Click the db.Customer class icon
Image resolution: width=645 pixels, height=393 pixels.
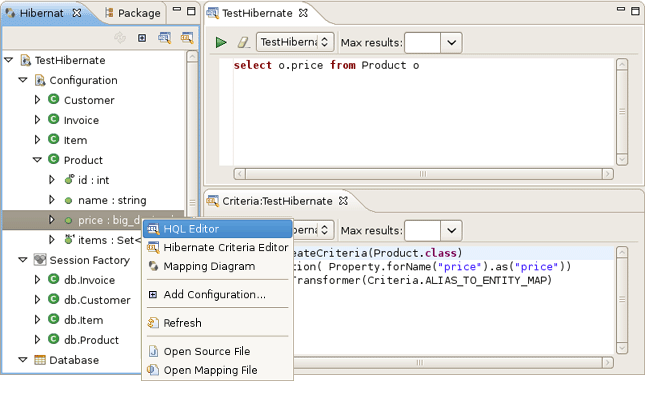tap(53, 299)
